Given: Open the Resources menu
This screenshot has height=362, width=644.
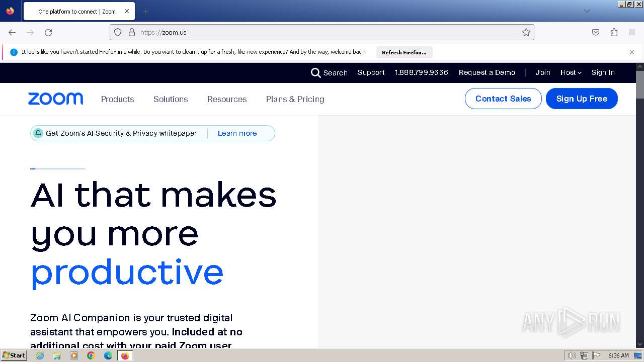Looking at the screenshot, I should click(227, 99).
